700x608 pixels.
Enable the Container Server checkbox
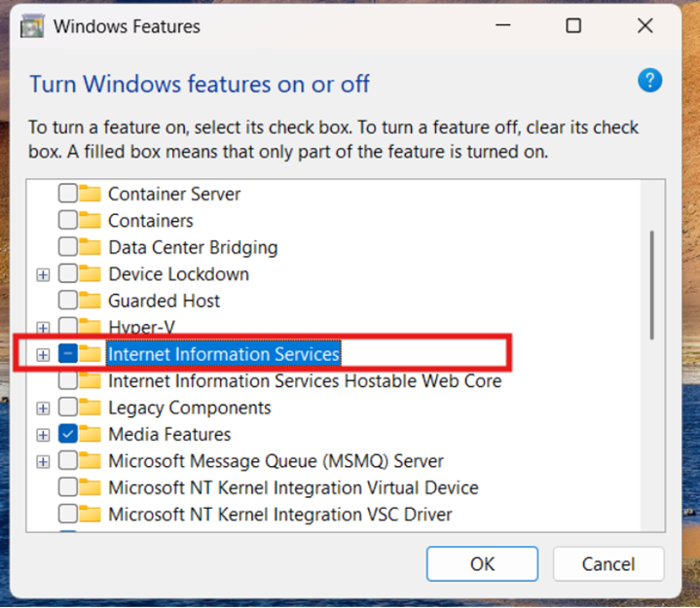pos(68,194)
